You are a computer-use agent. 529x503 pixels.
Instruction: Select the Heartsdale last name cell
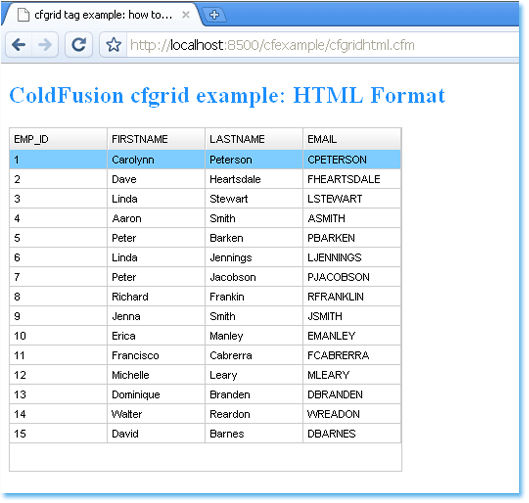click(254, 179)
